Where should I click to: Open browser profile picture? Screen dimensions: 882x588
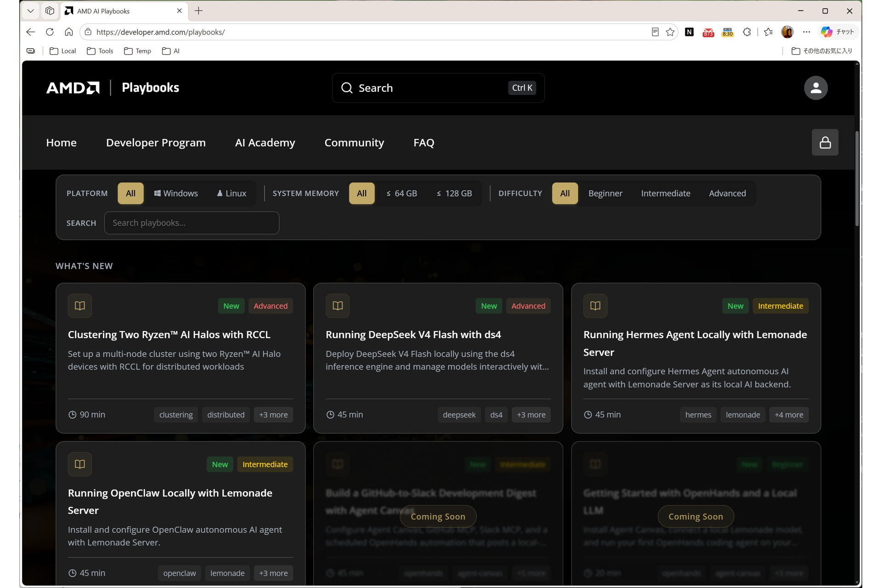[787, 32]
